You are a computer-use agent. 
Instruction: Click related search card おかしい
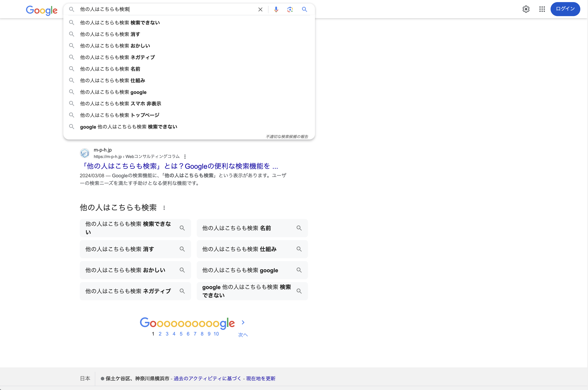pyautogui.click(x=135, y=270)
